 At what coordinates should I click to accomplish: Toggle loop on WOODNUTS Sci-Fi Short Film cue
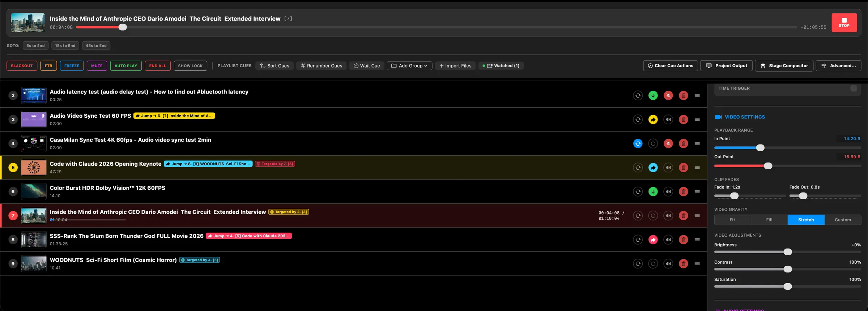tap(638, 264)
